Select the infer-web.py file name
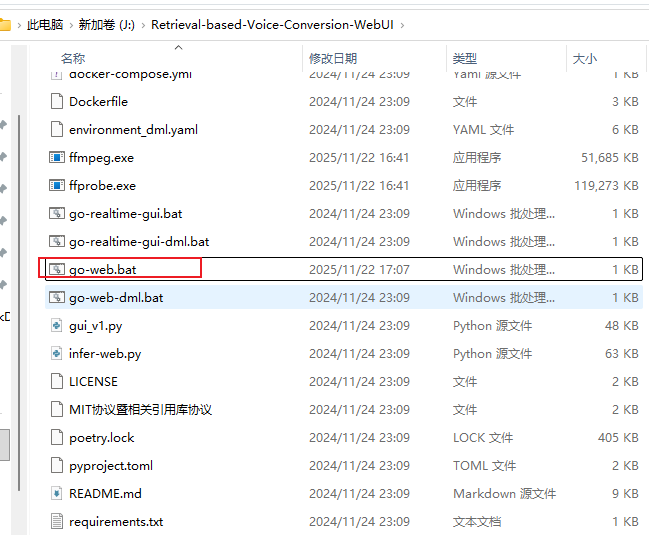The height and width of the screenshot is (547, 649). click(x=105, y=354)
